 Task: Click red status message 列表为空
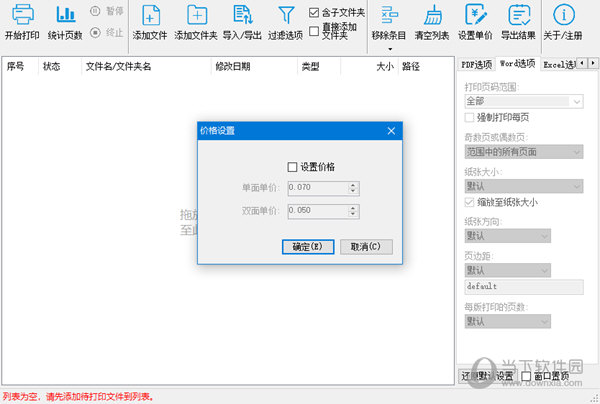(78, 396)
